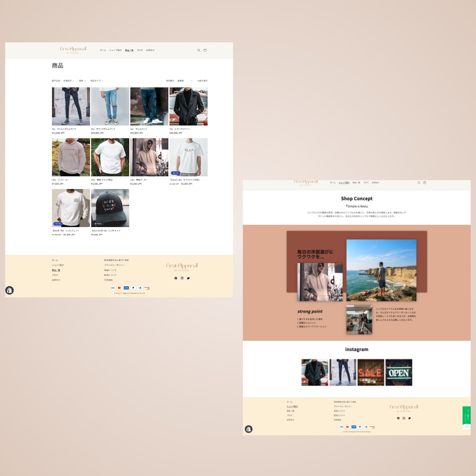Screen dimensions: 476x476
Task: Open cart icon on products page header
Action: (205, 50)
